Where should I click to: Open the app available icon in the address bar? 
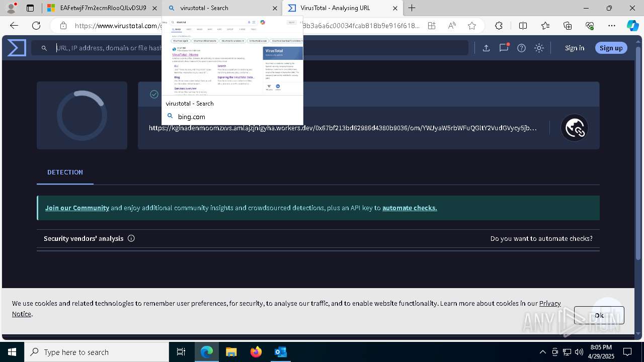click(432, 26)
